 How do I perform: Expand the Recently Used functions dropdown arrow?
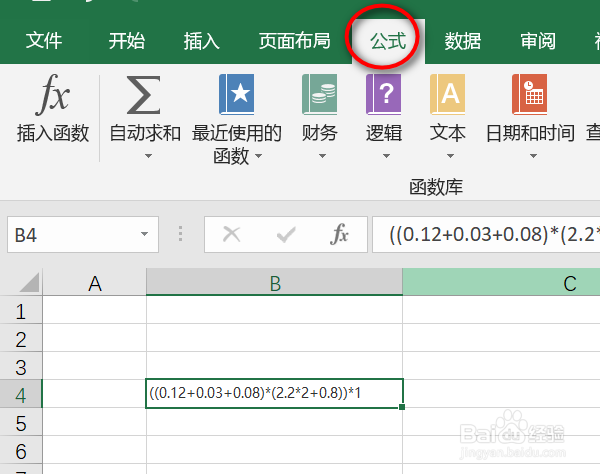259,156
